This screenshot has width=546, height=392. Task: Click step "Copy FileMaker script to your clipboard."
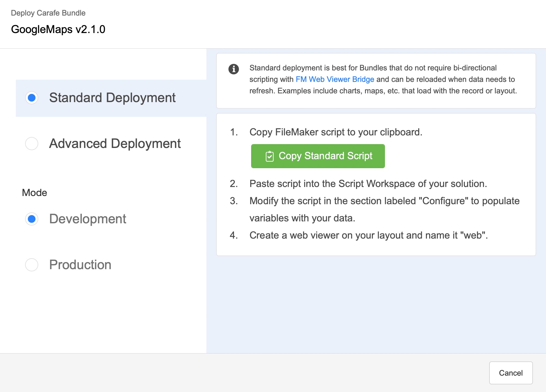(x=336, y=132)
